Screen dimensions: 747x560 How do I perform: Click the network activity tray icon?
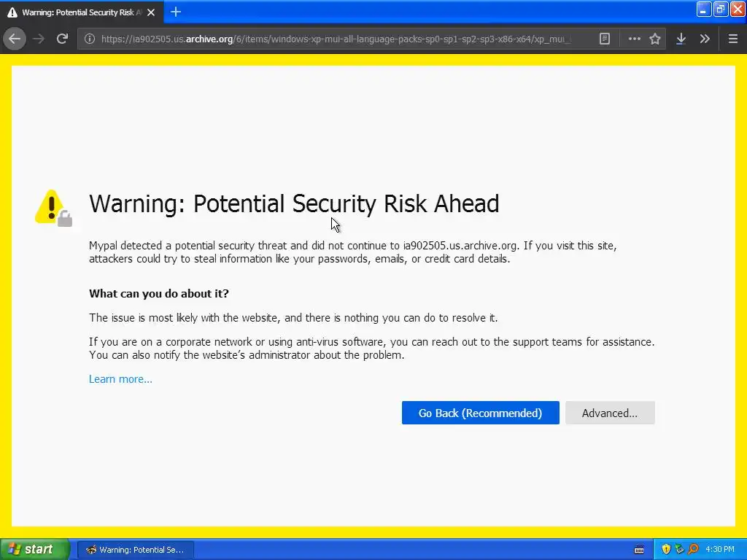[x=679, y=550]
